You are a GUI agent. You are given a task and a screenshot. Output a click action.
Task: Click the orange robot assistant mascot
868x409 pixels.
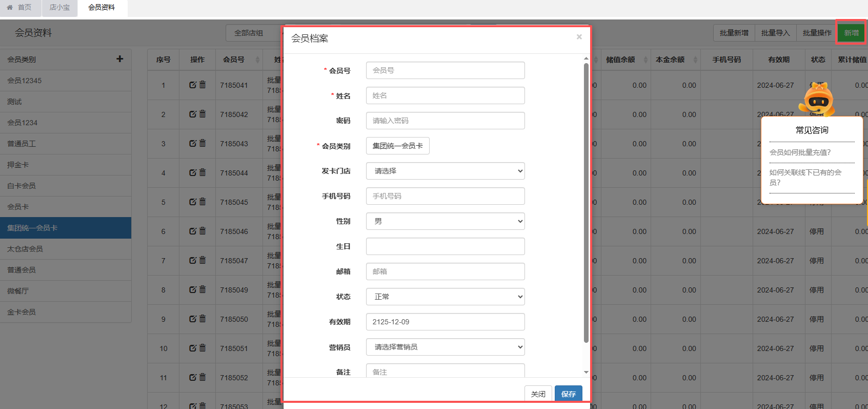click(x=818, y=99)
